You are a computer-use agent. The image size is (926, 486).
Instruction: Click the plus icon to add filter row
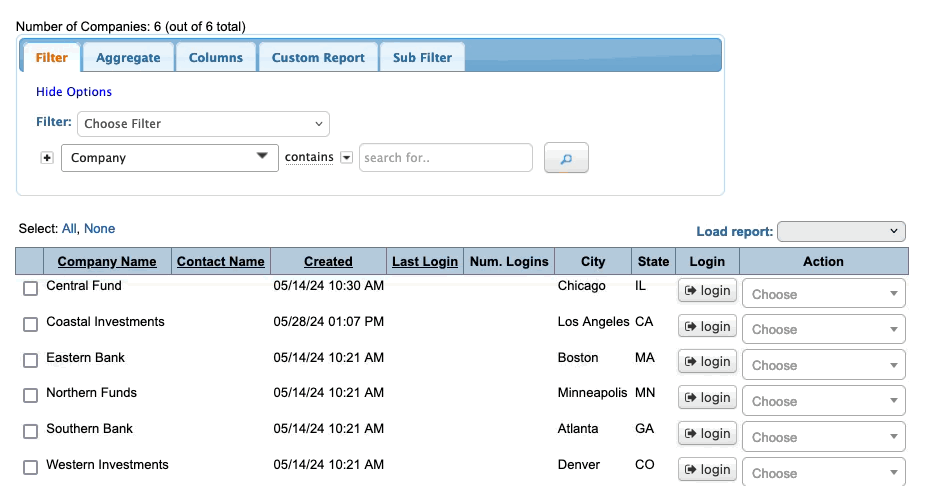point(47,158)
